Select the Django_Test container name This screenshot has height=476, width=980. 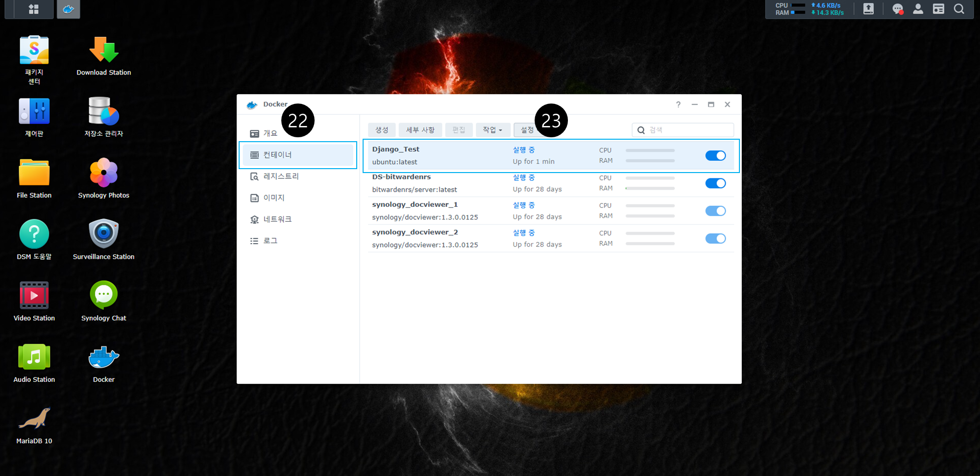(x=395, y=150)
